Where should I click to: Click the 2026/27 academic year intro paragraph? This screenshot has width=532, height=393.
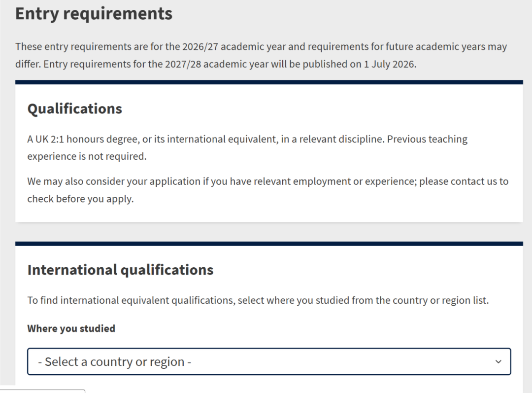261,47
